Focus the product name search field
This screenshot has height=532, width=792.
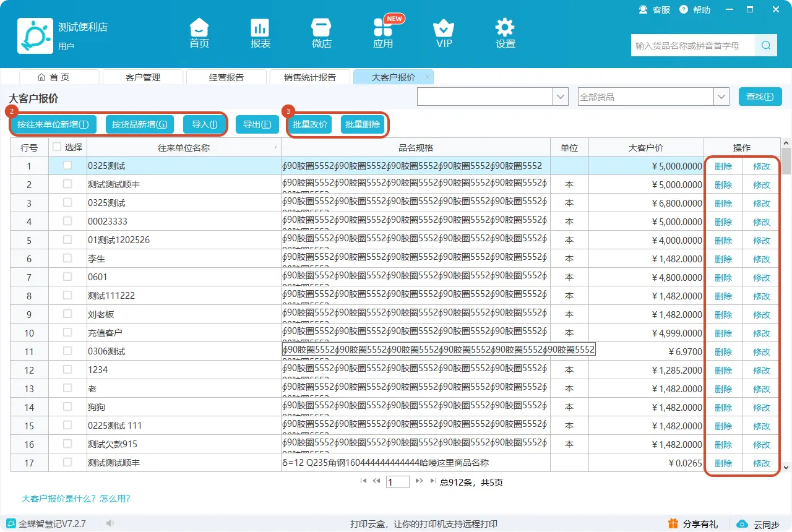[693, 45]
